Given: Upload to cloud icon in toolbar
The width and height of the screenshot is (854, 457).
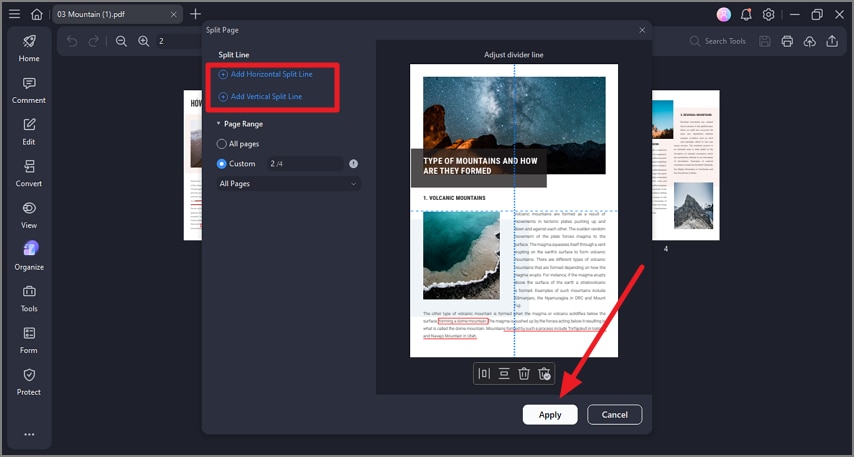Looking at the screenshot, I should [x=809, y=41].
